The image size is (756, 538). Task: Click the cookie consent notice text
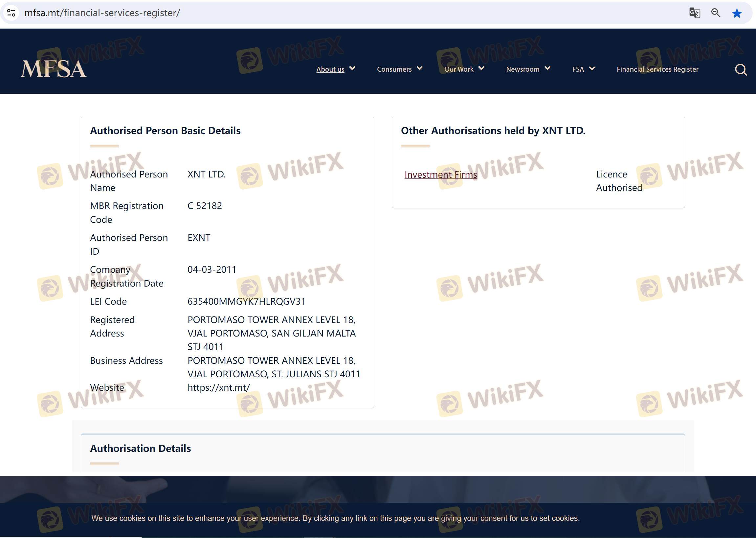[x=335, y=518]
